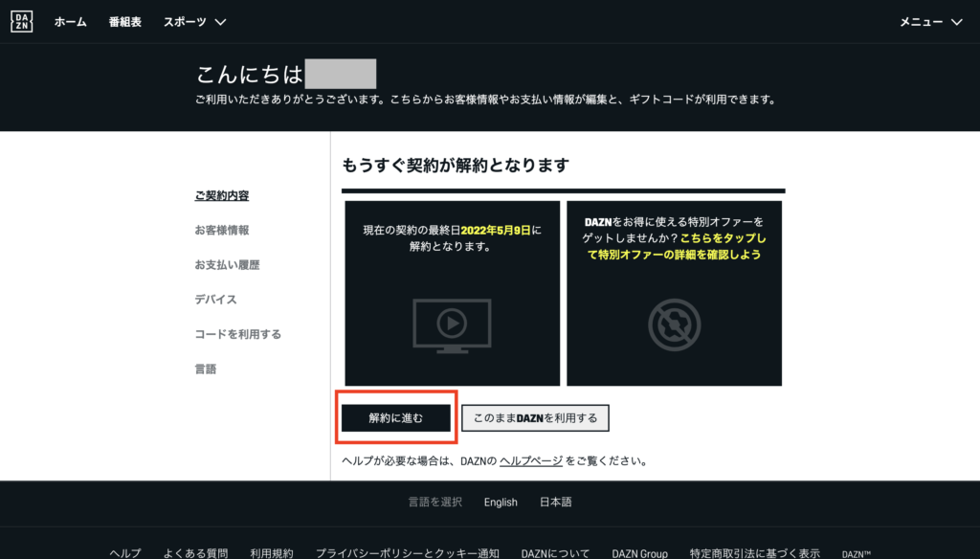Screen dimensions: 980x559
Task: Open DAZNについて footer link
Action: [x=556, y=553]
